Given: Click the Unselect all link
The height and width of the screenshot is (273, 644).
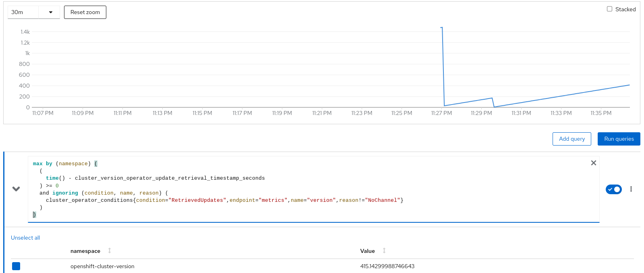Looking at the screenshot, I should pyautogui.click(x=25, y=238).
